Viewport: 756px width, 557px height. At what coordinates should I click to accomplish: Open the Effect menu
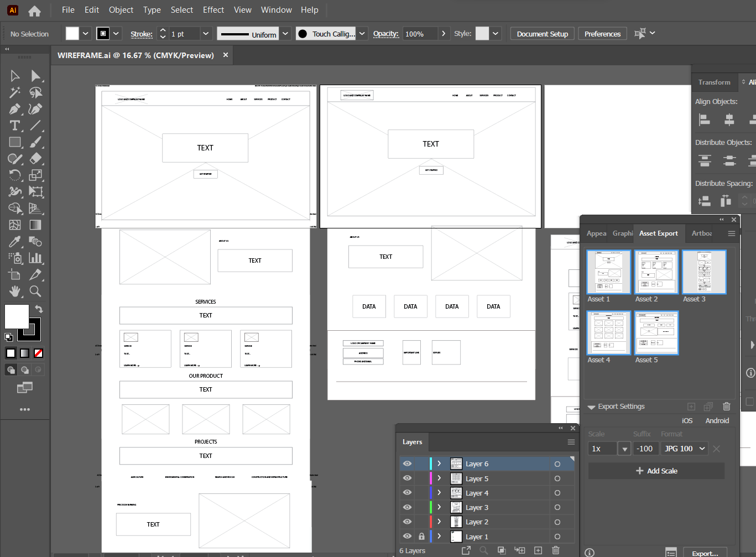point(213,10)
